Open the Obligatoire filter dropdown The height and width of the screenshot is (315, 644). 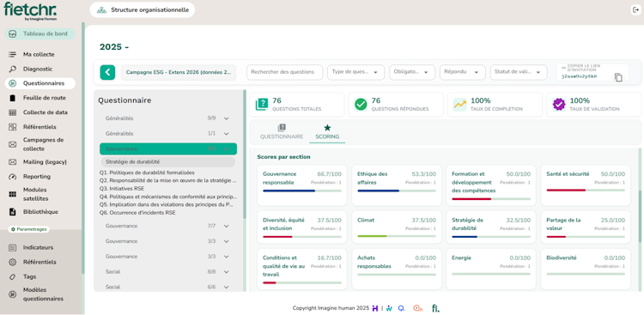(x=412, y=72)
